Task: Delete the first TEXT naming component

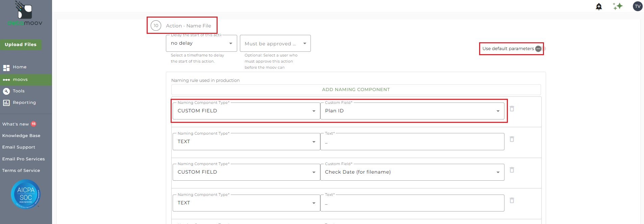Action: (512, 139)
